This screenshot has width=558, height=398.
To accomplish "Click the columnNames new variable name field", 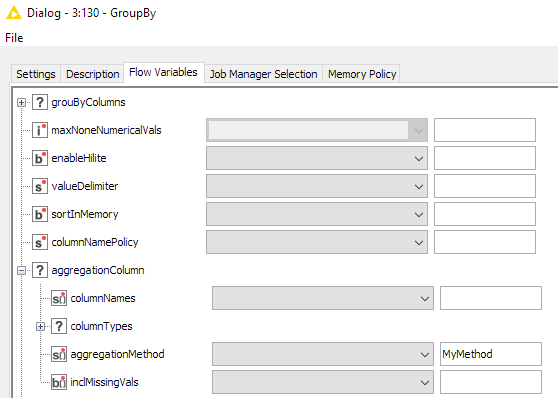I will click(491, 298).
